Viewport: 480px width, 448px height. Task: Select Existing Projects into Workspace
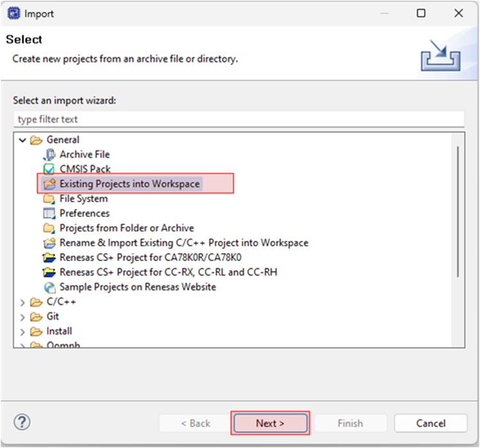pyautogui.click(x=129, y=184)
